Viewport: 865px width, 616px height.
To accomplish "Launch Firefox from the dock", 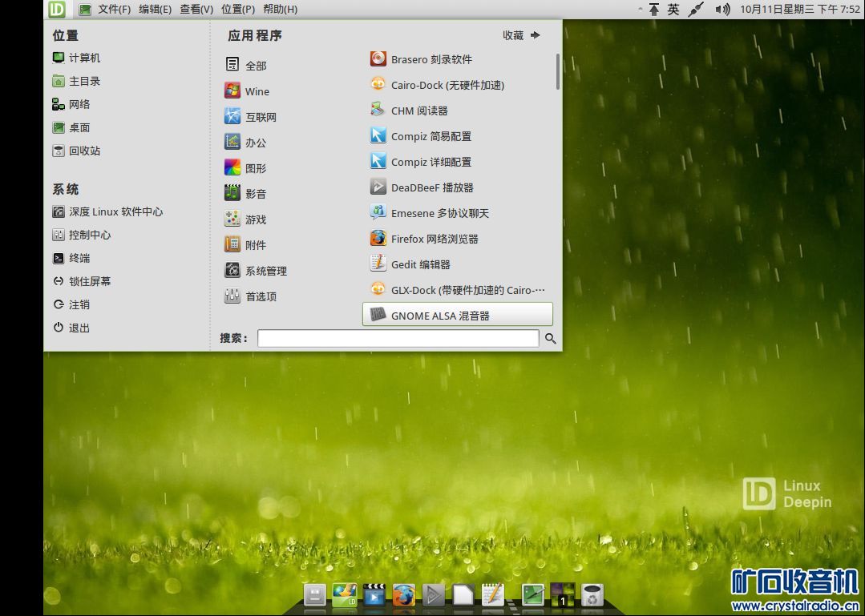I will [x=404, y=595].
